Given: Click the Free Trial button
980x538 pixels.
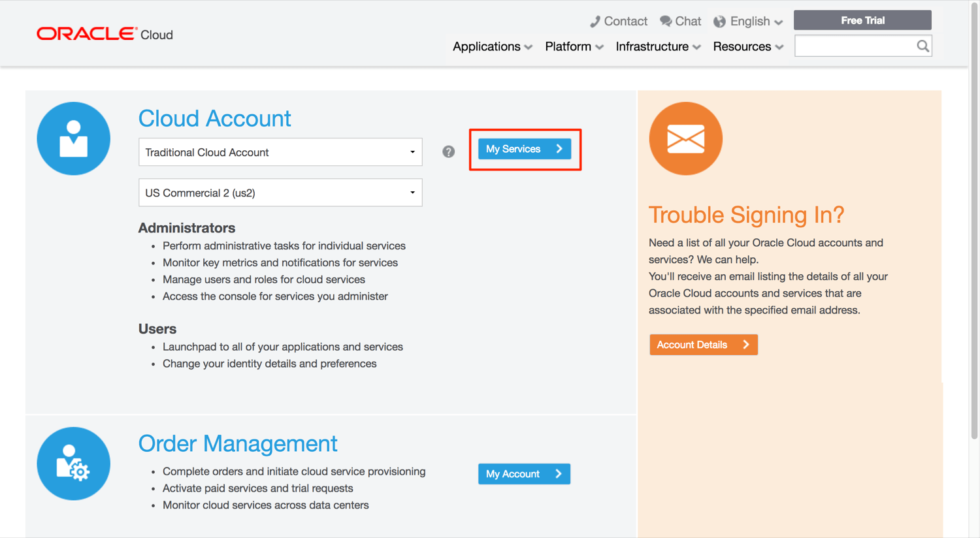Looking at the screenshot, I should point(862,20).
